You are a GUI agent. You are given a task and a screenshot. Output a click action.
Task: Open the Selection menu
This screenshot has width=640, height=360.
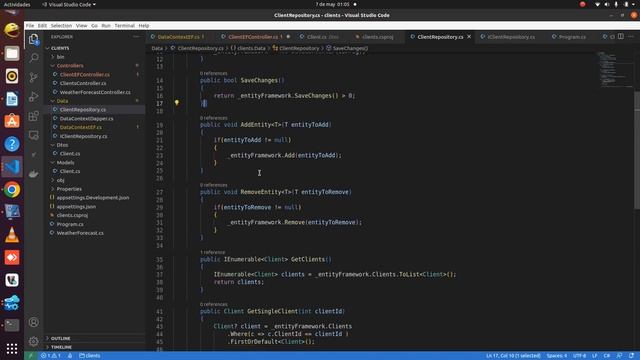point(61,25)
